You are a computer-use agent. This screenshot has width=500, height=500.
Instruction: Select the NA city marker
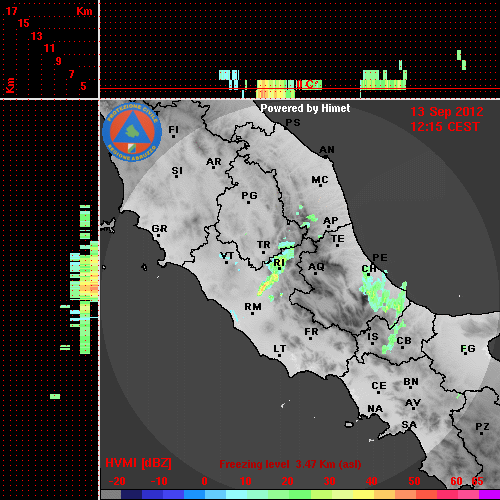[375, 409]
